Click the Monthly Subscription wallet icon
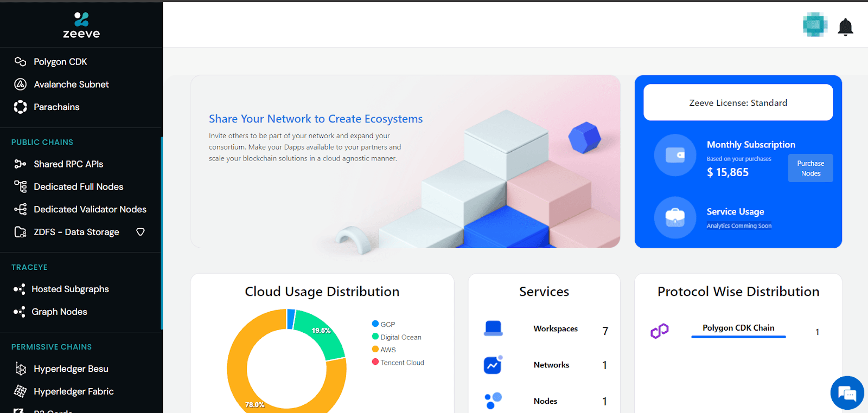 pos(675,155)
